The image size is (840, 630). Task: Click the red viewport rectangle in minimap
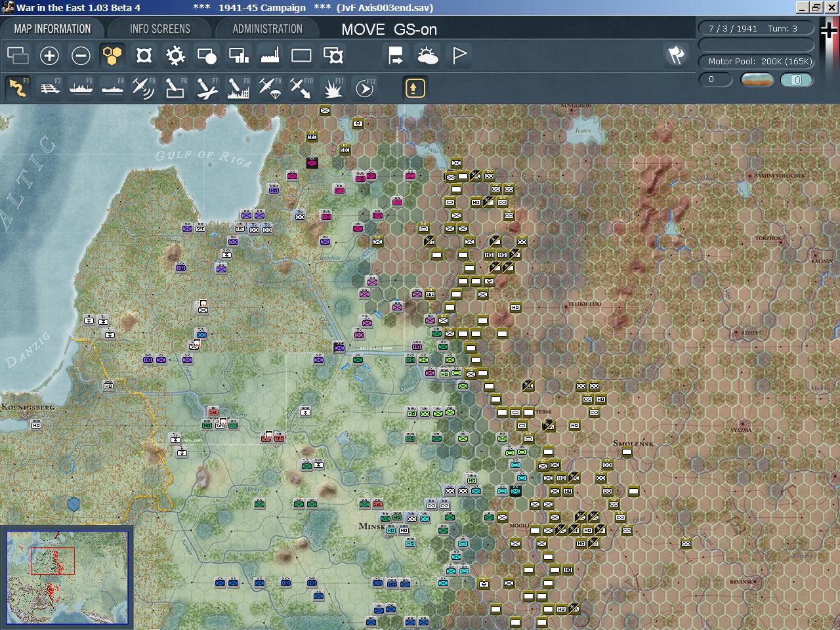(52, 561)
